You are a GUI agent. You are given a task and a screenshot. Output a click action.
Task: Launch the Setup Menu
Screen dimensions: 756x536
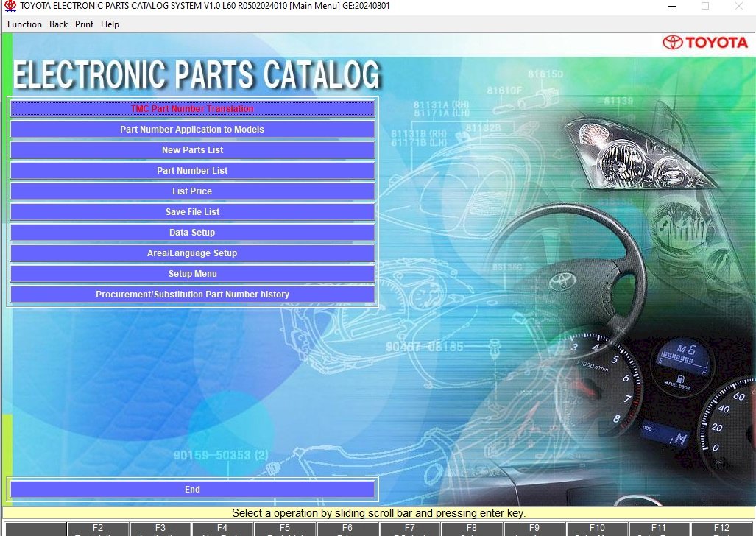click(192, 274)
